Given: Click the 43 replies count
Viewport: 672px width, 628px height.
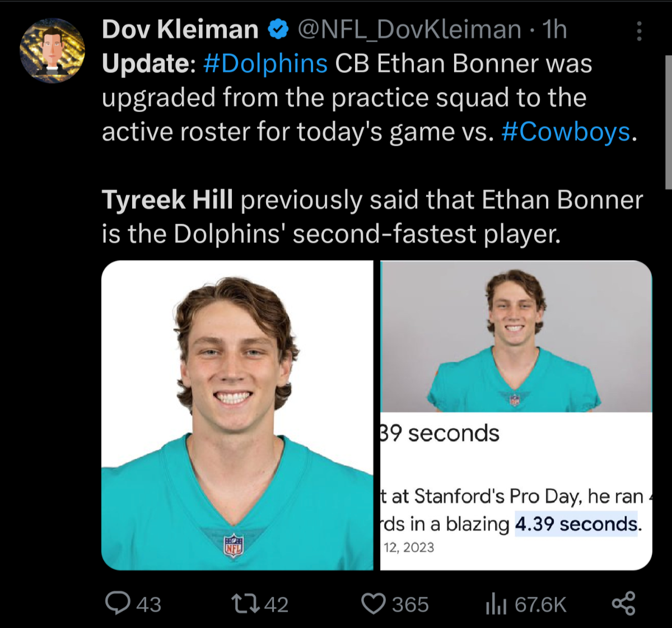Looking at the screenshot, I should point(148,604).
